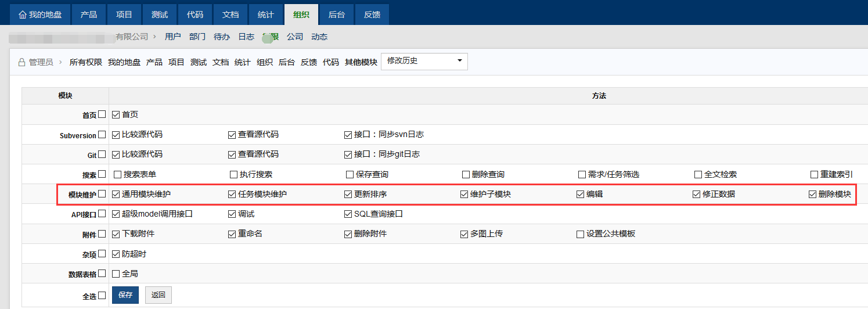Screen dimensions: 868x309
Task: Filter permissions by 其他模块
Action: (x=361, y=62)
